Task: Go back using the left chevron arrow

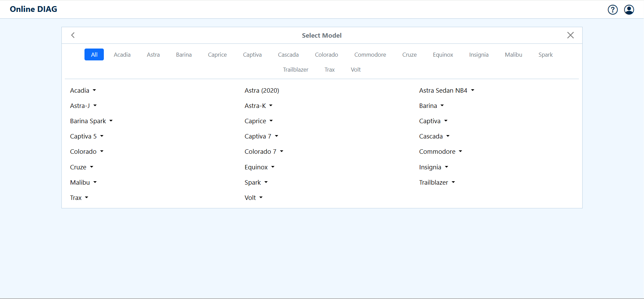Action: click(73, 35)
